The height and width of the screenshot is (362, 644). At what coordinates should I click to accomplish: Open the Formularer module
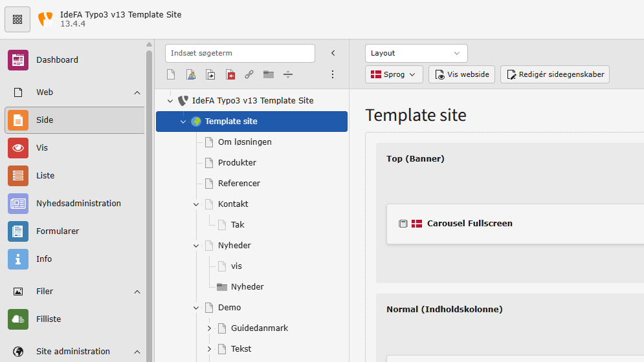(x=18, y=231)
